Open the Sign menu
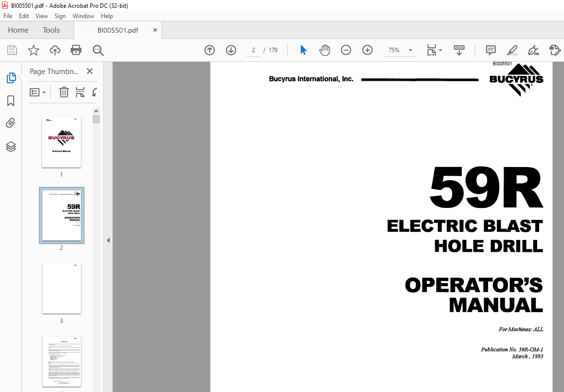This screenshot has width=564, height=392. pyautogui.click(x=60, y=16)
